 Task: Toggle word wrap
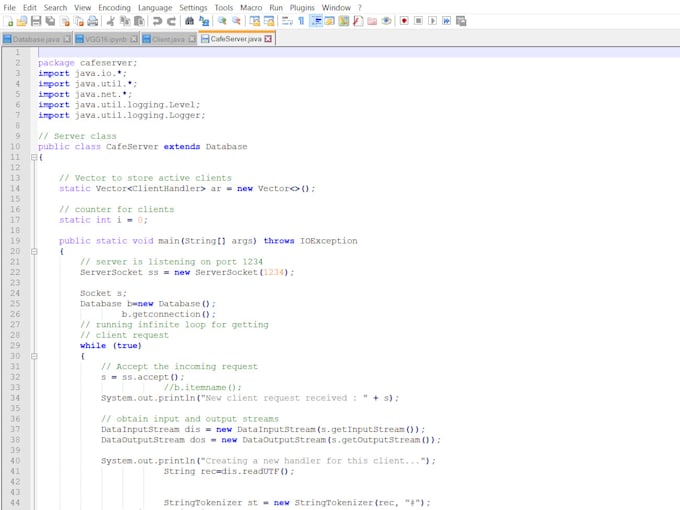[287, 21]
